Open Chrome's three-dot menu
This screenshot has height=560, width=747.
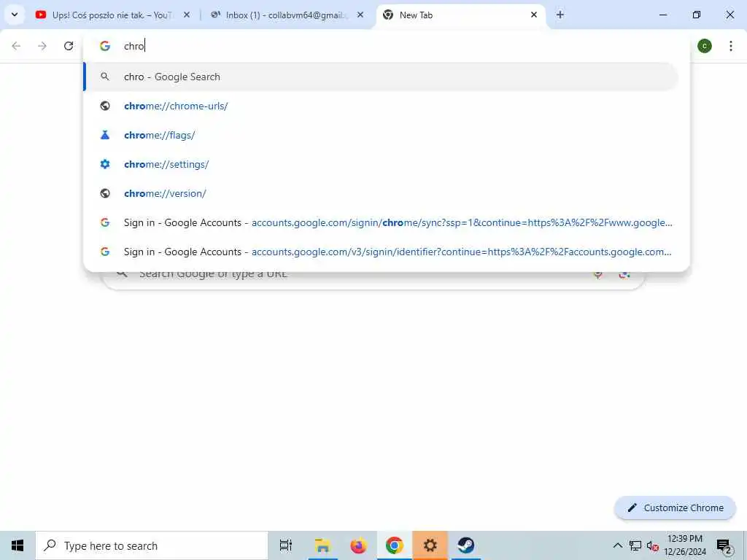pos(731,46)
